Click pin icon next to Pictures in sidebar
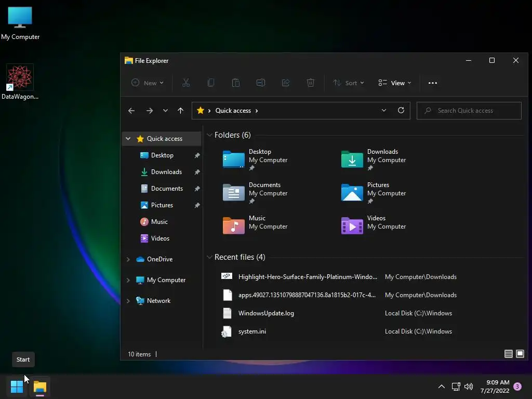Viewport: 532px width, 399px height. 197,205
